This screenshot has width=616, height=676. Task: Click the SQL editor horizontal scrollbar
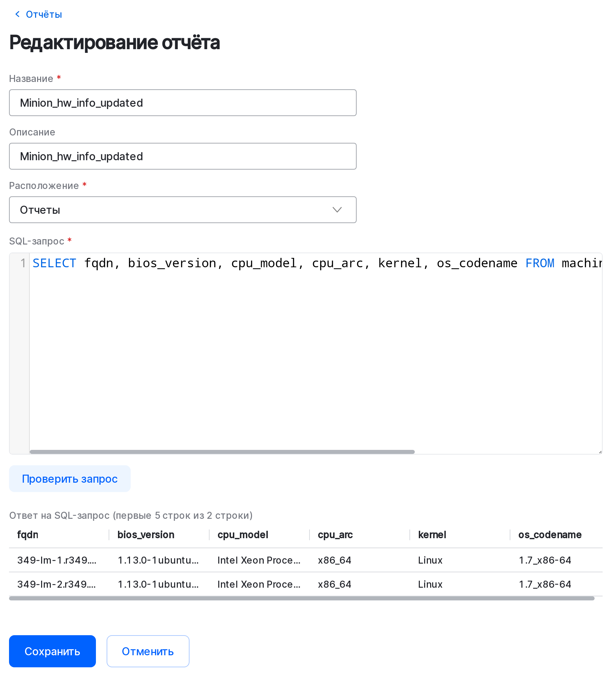click(222, 452)
